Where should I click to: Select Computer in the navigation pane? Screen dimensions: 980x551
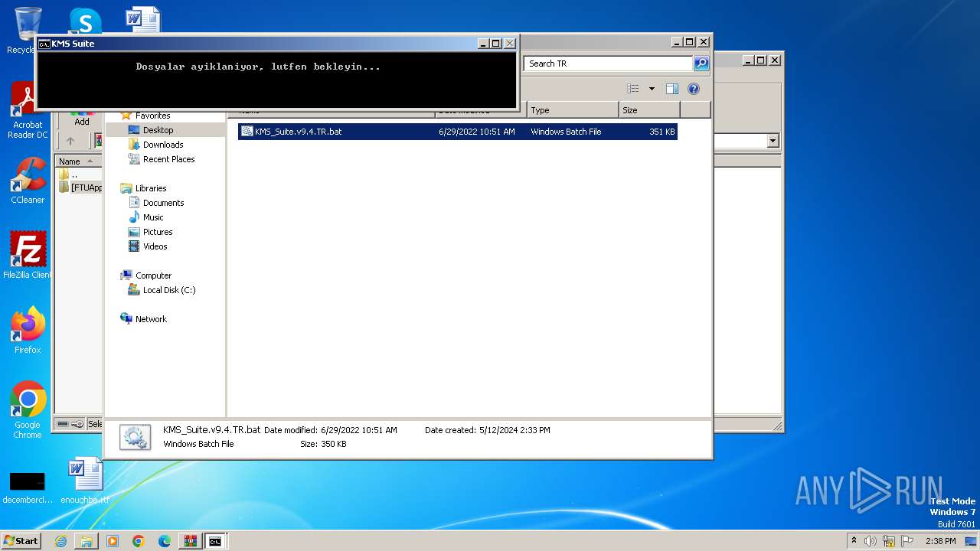coord(153,275)
